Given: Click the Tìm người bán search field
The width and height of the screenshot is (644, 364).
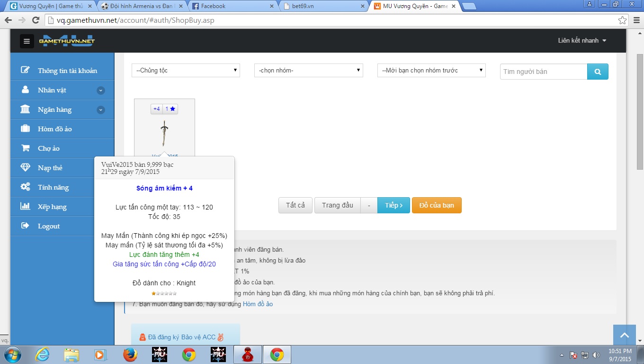Looking at the screenshot, I should point(544,72).
